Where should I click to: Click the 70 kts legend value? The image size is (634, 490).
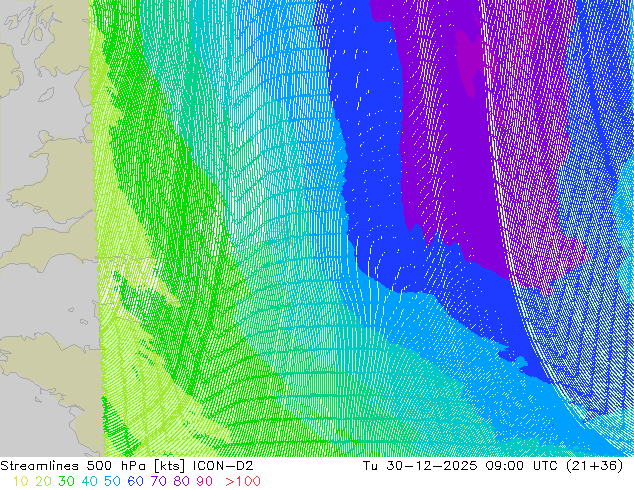click(158, 481)
